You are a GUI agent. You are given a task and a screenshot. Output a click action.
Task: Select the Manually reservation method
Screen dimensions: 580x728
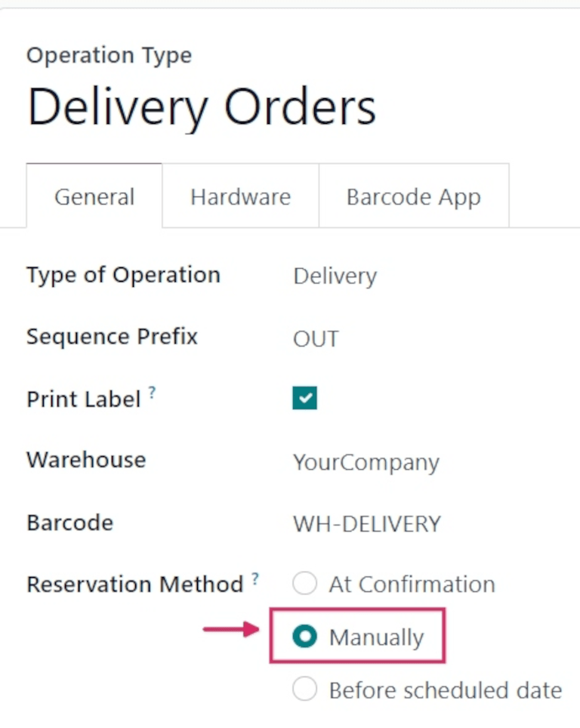pyautogui.click(x=304, y=637)
